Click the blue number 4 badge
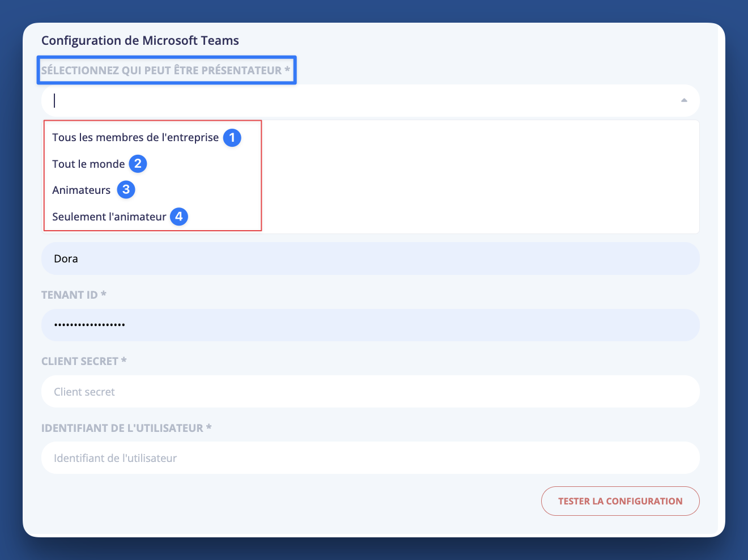 (x=179, y=217)
